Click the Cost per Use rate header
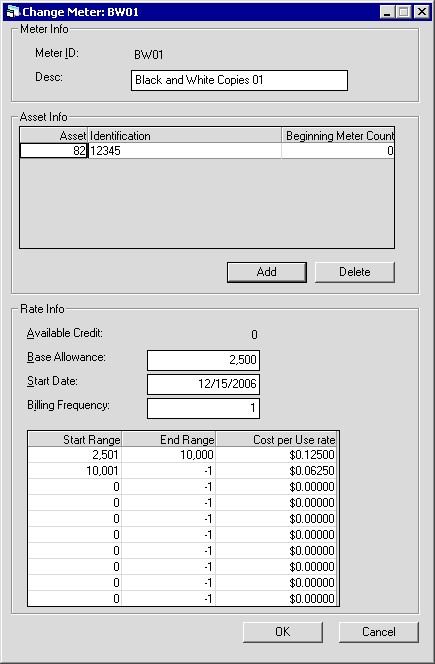Viewport: 435px width, 664px height. click(x=276, y=440)
